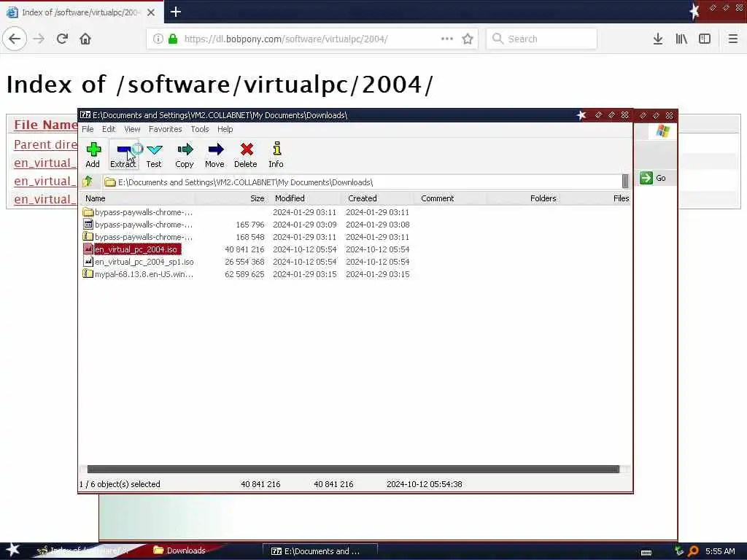Click the Info toolbar icon
The height and width of the screenshot is (560, 747).
(276, 155)
